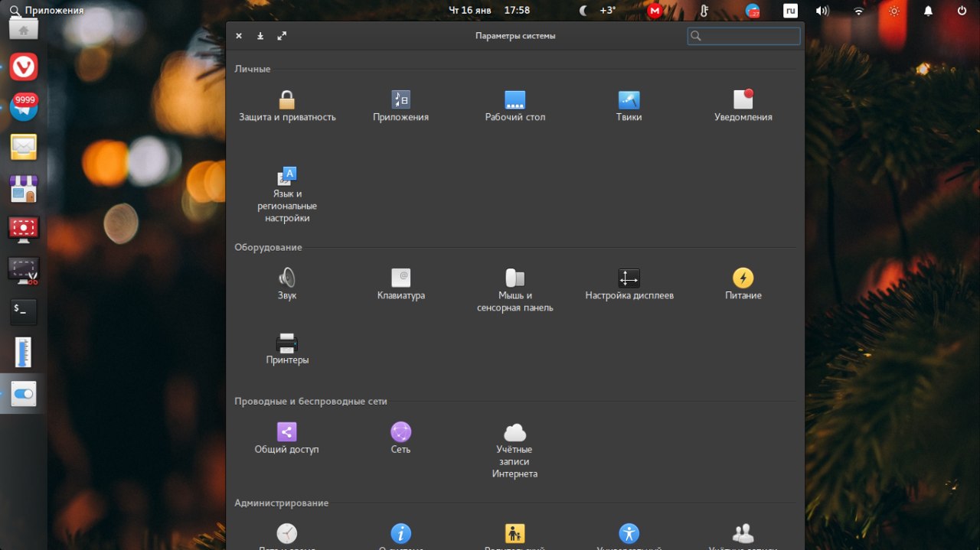
Task: Launch the red screen recorder from the dock
Action: click(24, 229)
